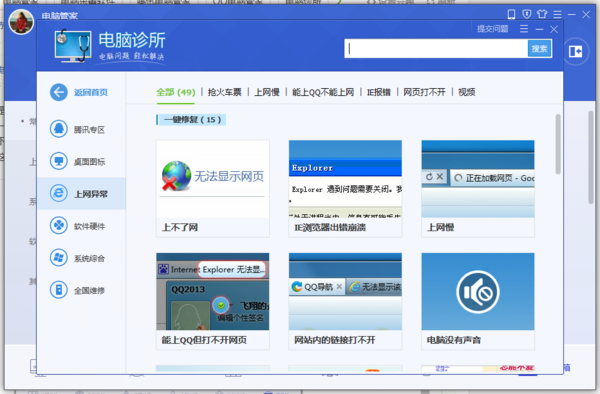Open the 软件硬件 category icon
This screenshot has width=600, height=394.
click(59, 225)
